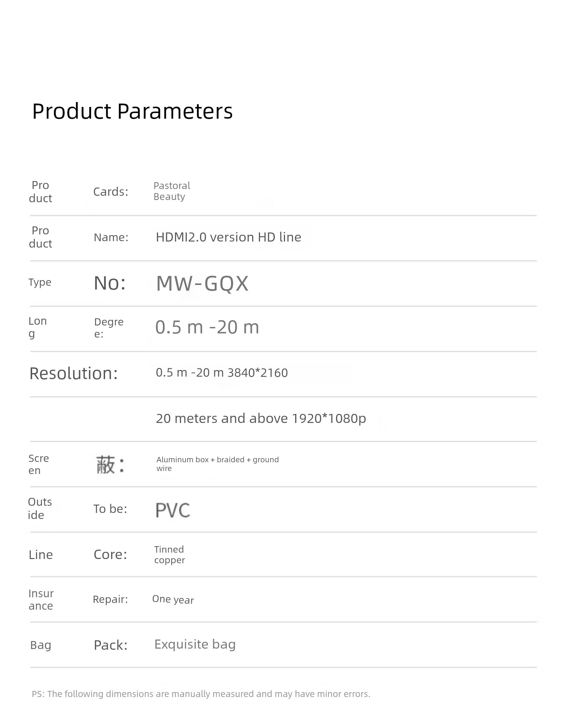
Task: Click the One year warranty value
Action: tap(173, 599)
